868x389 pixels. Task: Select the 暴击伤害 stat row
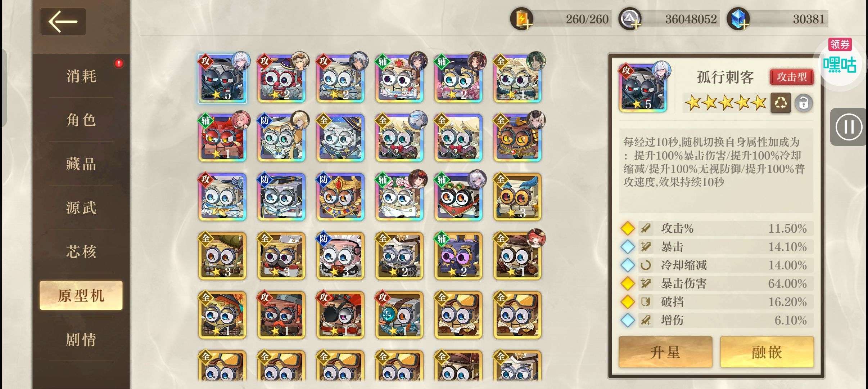717,283
